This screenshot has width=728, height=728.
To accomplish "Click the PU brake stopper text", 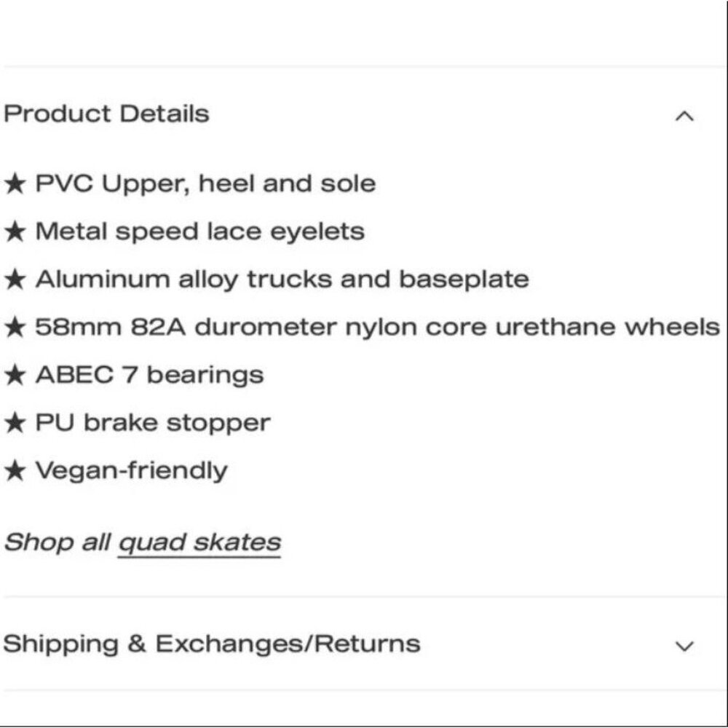I will pos(153,424).
